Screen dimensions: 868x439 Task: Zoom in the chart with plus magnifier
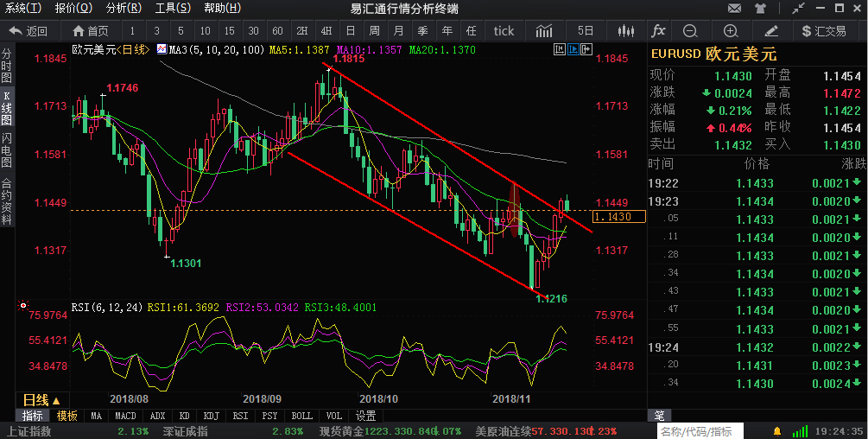click(x=731, y=31)
